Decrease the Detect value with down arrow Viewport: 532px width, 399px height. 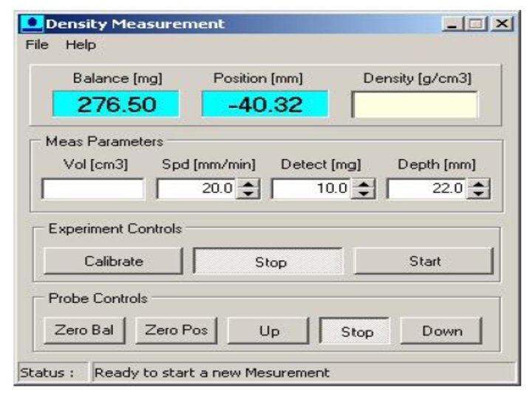(x=364, y=194)
